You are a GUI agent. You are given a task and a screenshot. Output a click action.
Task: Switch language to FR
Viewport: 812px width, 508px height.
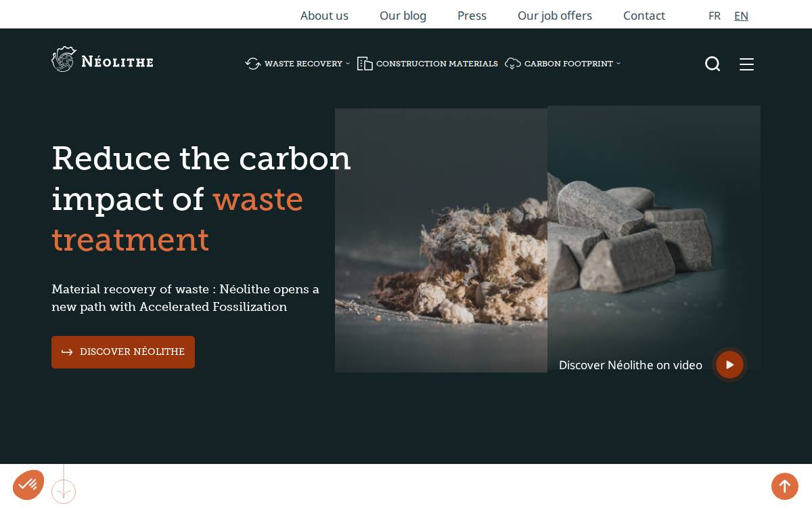715,16
